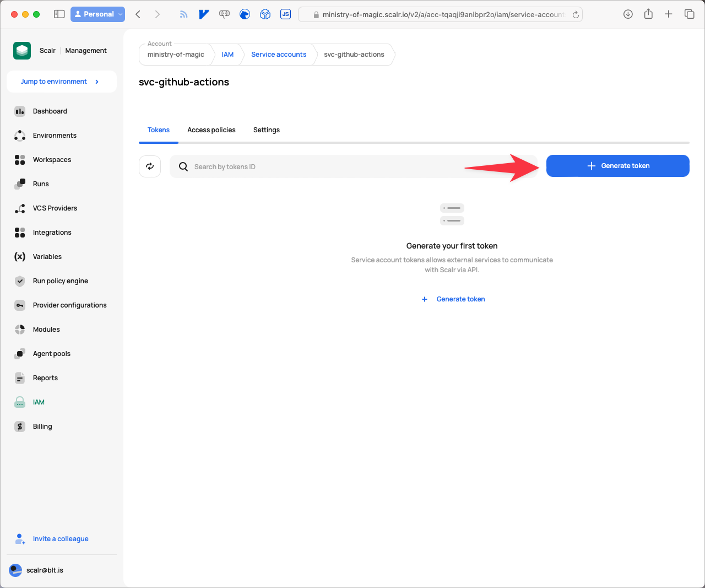
Task: Click the Generate your first token heading
Action: click(x=452, y=246)
